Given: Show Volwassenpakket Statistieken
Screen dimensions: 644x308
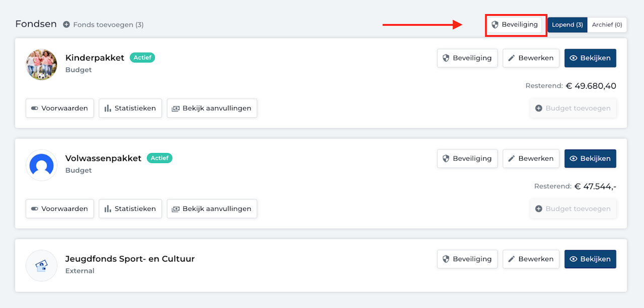Looking at the screenshot, I should (x=130, y=209).
